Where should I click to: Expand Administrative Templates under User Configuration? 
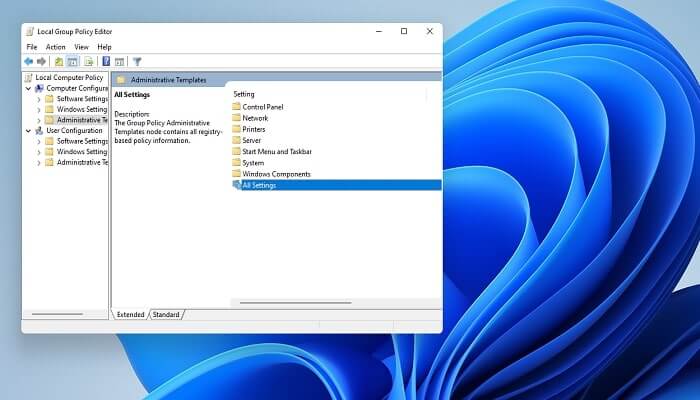(39, 162)
